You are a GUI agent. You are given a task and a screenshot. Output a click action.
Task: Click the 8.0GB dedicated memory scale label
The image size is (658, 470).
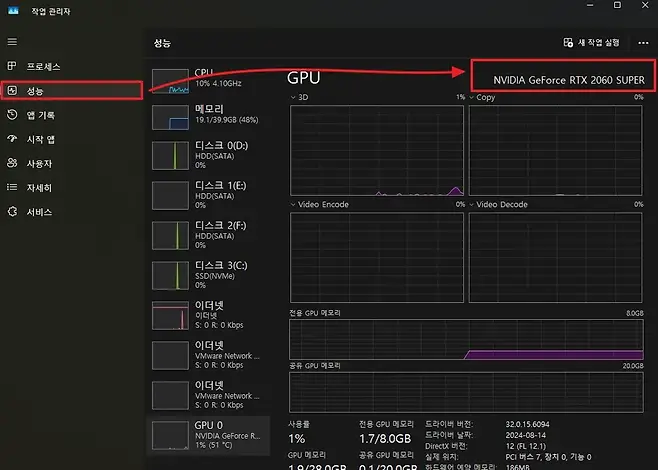point(635,313)
